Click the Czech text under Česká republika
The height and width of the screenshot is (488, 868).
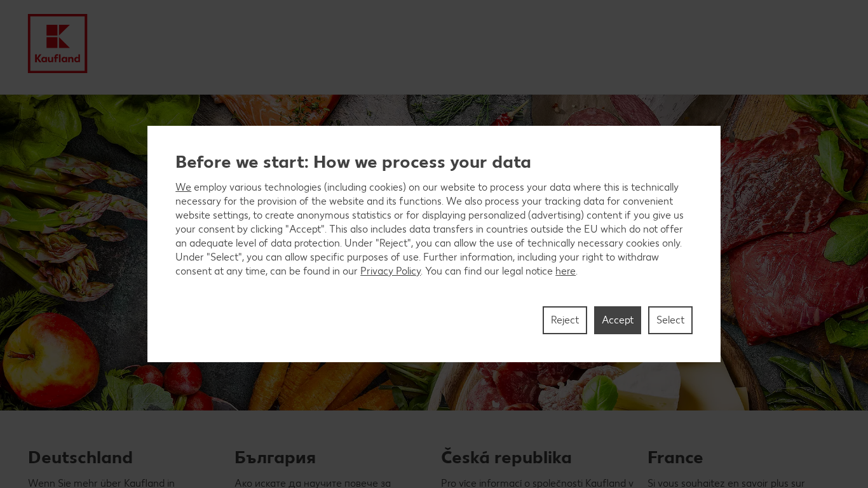point(537,483)
